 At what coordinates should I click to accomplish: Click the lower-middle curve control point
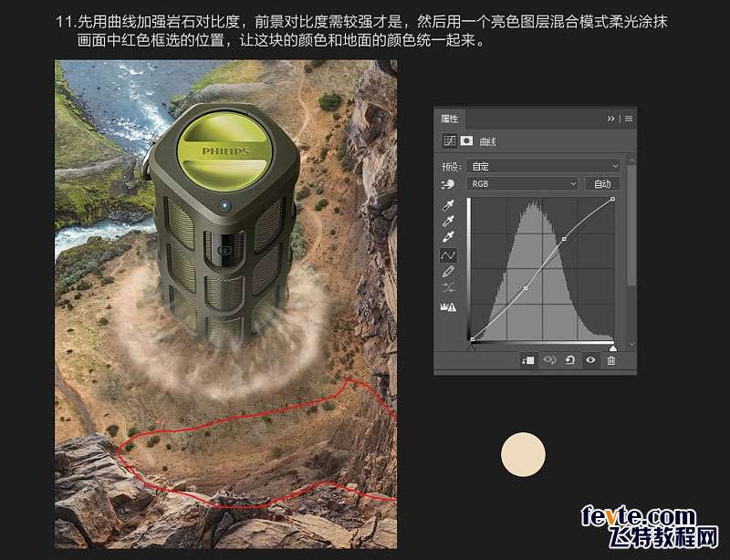526,288
